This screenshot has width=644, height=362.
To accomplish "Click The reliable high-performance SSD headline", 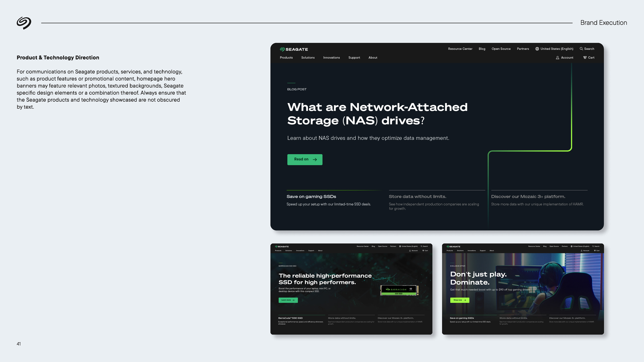I will tap(325, 279).
